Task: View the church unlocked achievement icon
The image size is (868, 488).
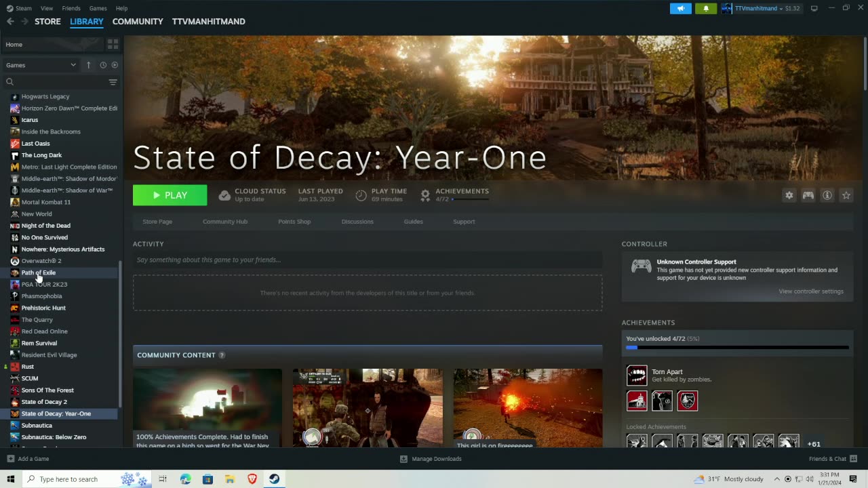Action: click(x=637, y=401)
